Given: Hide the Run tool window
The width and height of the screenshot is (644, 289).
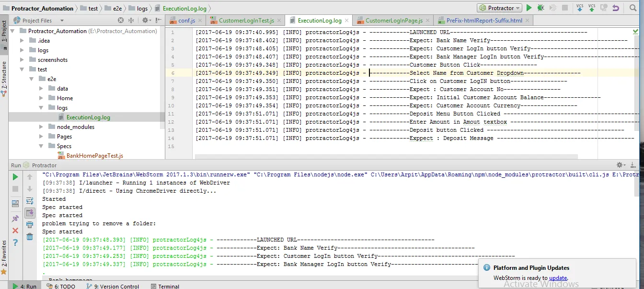Looking at the screenshot, I should tap(632, 165).
